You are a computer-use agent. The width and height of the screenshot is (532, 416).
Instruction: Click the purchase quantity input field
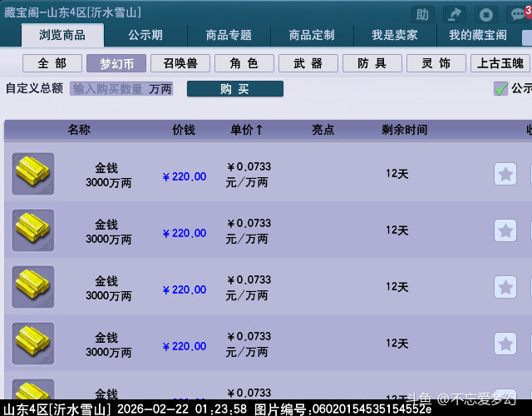click(108, 89)
